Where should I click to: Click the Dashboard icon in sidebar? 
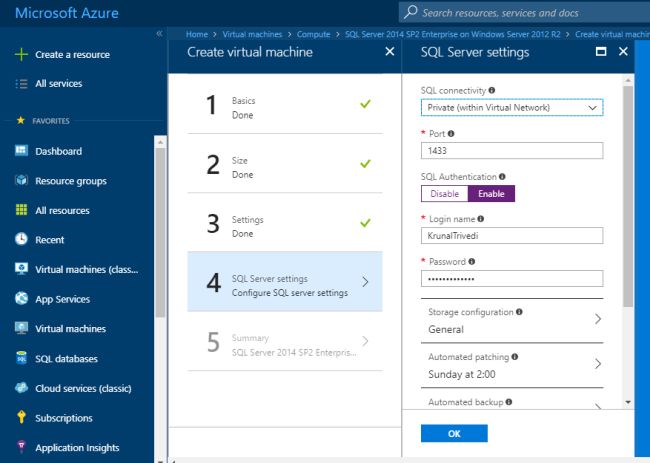[21, 151]
